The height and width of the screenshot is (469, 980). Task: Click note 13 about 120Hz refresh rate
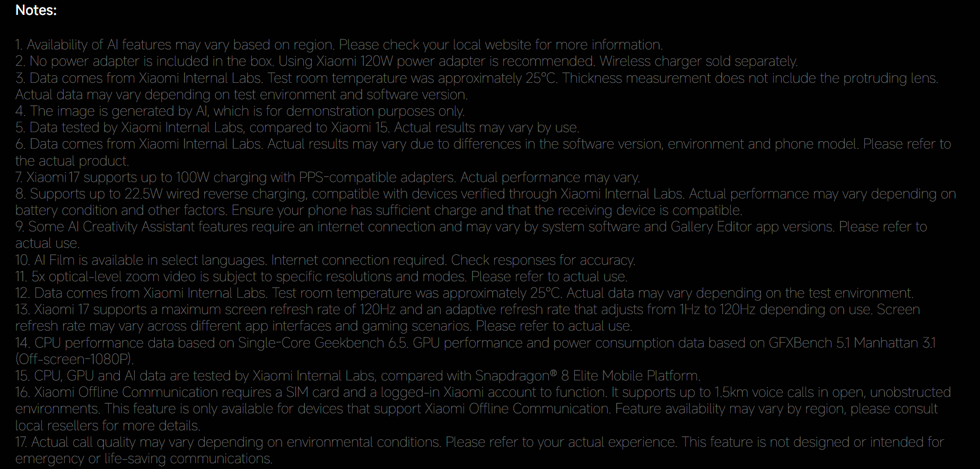coord(467,309)
